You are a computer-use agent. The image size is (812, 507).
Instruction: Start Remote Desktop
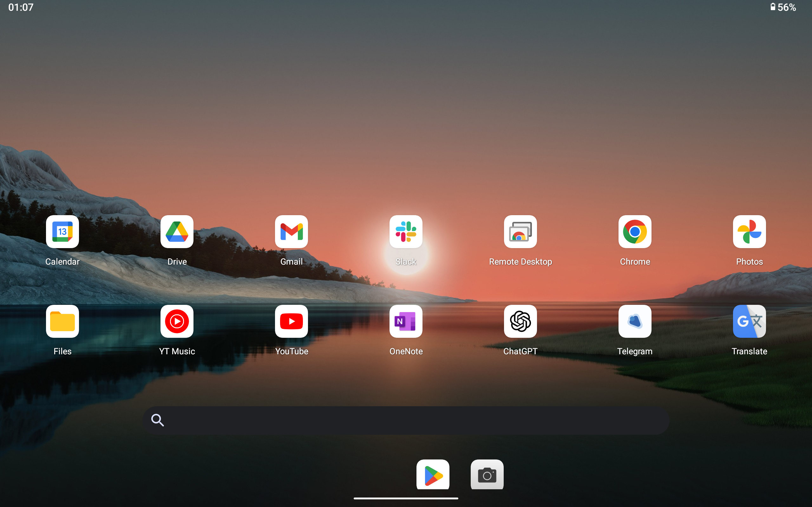(520, 232)
